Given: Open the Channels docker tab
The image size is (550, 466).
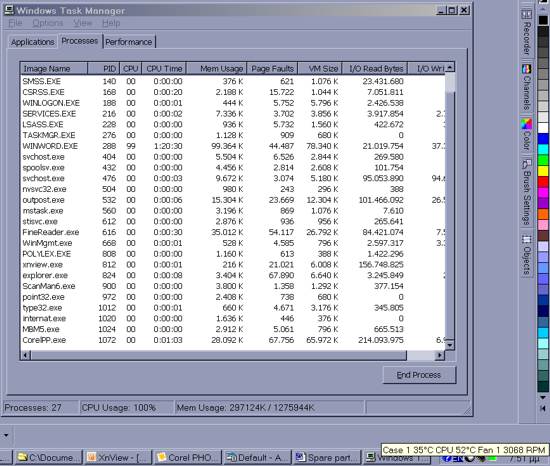Looking at the screenshot, I should click(x=526, y=88).
